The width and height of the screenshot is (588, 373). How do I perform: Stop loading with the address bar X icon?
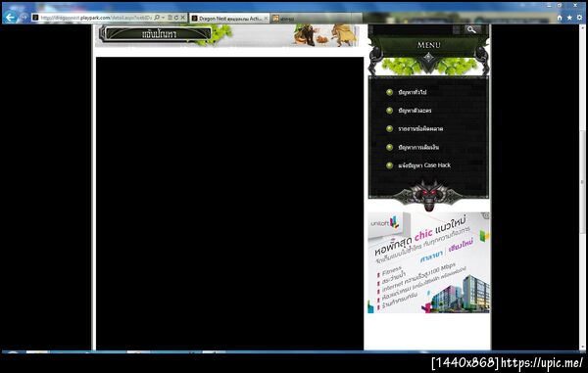point(182,18)
